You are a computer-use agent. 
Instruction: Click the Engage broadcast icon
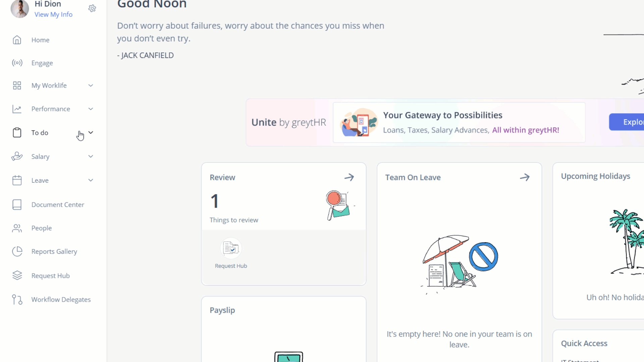point(17,63)
